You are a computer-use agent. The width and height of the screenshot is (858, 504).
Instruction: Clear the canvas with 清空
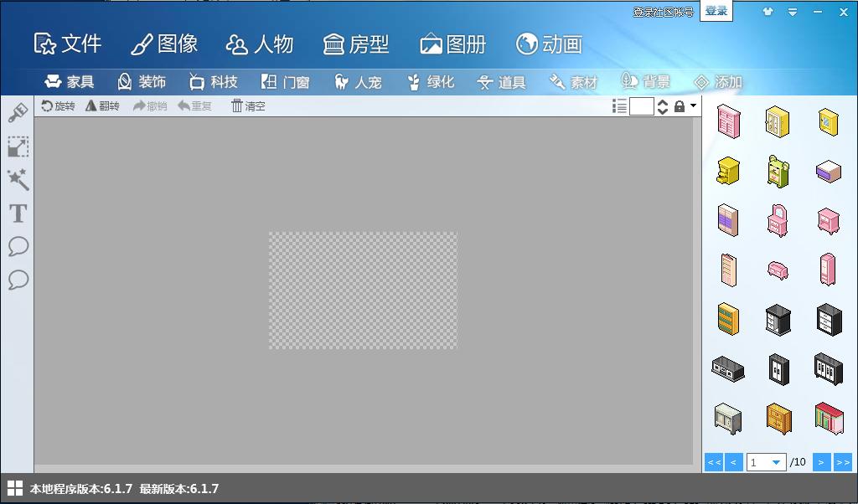pyautogui.click(x=247, y=105)
